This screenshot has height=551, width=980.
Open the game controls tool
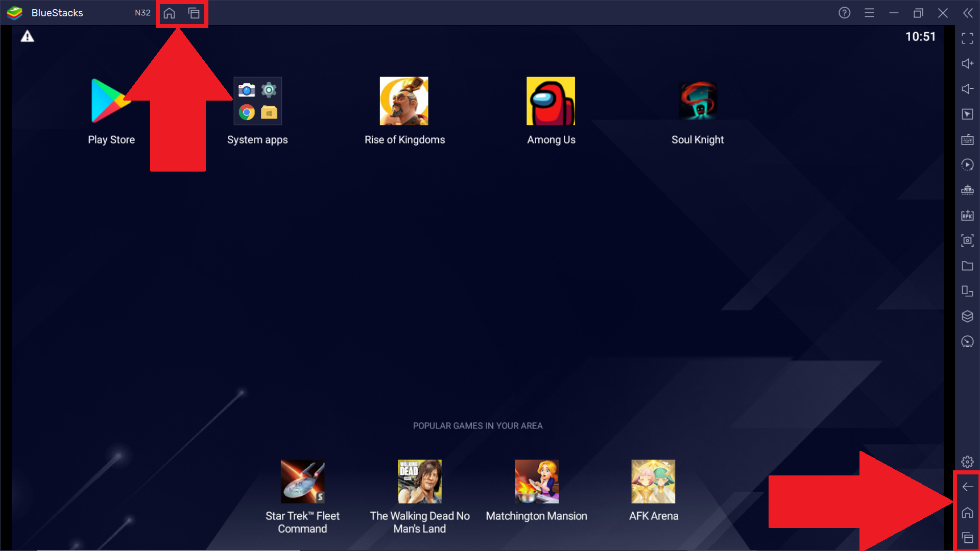click(x=967, y=114)
